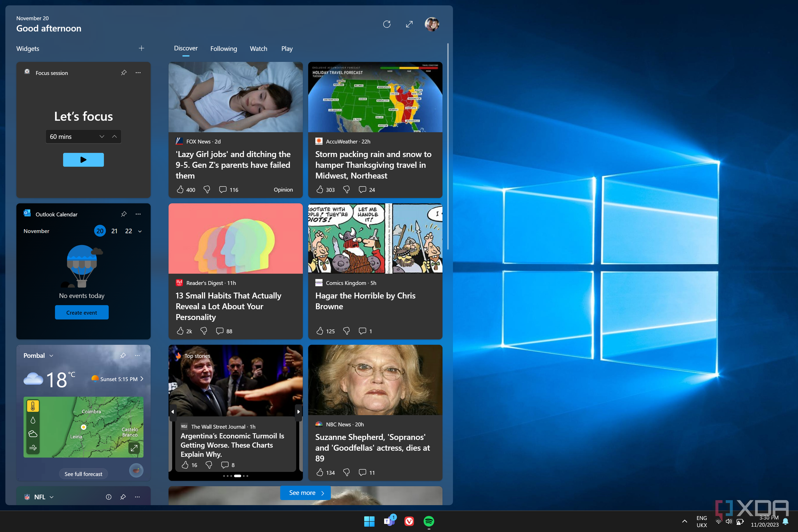Open NFL league dropdown
Screen dimensions: 798x532
coord(52,497)
